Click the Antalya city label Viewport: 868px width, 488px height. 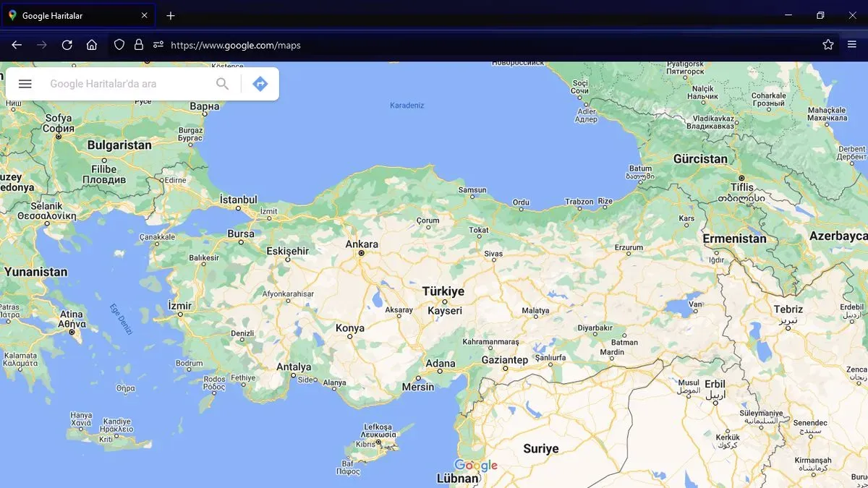pyautogui.click(x=294, y=367)
